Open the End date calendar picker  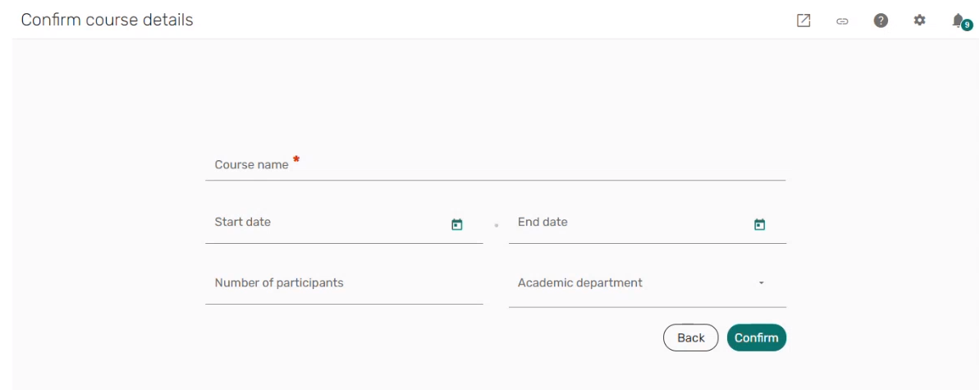(759, 224)
